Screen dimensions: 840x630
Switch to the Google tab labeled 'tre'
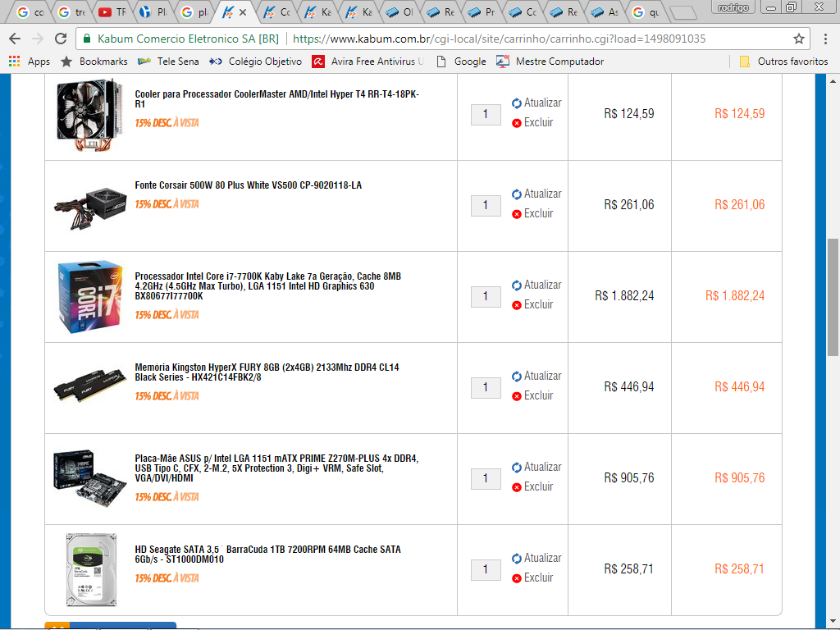coord(71,11)
